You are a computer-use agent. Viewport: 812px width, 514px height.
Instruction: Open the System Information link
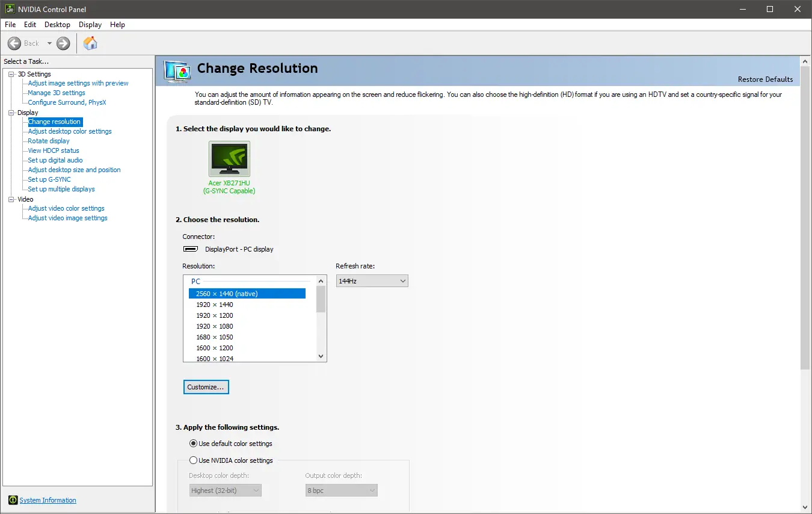click(x=48, y=500)
